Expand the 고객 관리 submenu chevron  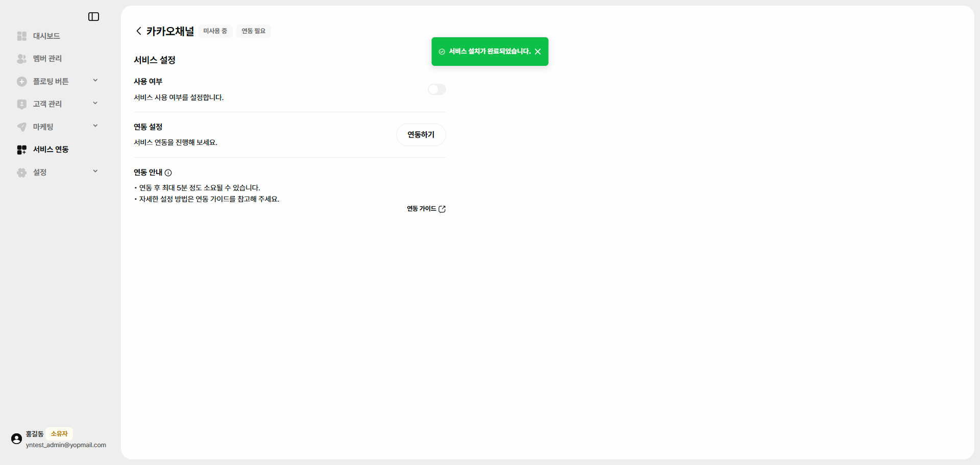pyautogui.click(x=95, y=103)
